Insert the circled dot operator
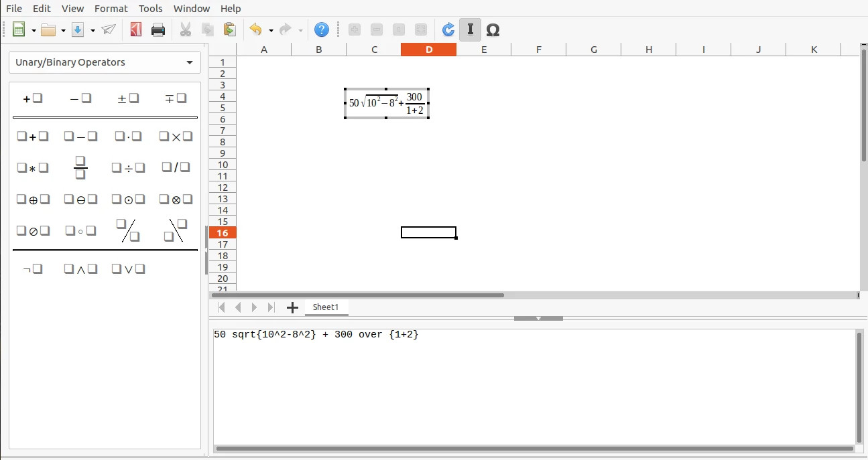This screenshot has height=460, width=868. [x=128, y=199]
